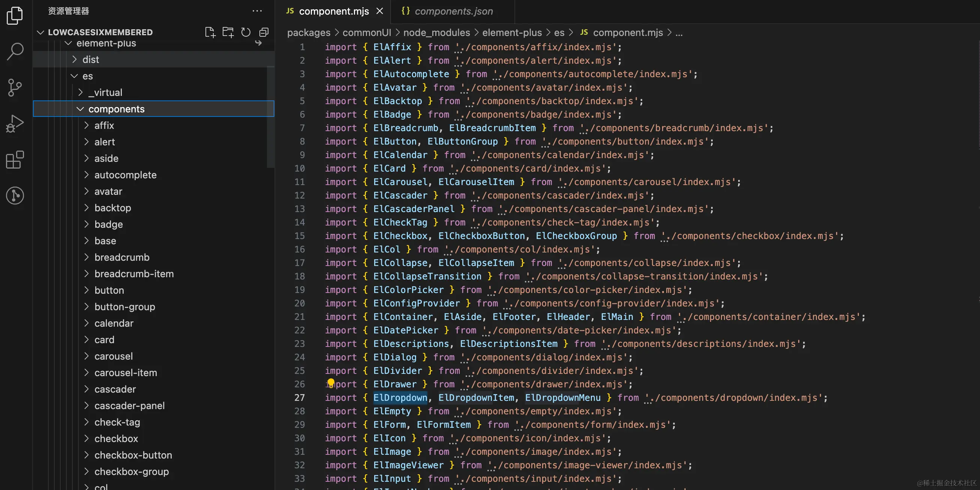Select the checkbox-group folder
980x490 pixels.
coord(154,471)
